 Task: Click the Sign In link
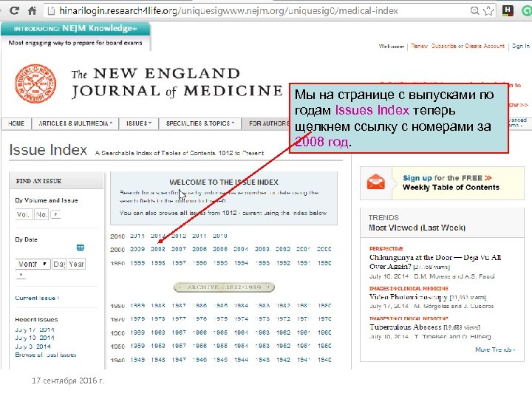pyautogui.click(x=520, y=46)
